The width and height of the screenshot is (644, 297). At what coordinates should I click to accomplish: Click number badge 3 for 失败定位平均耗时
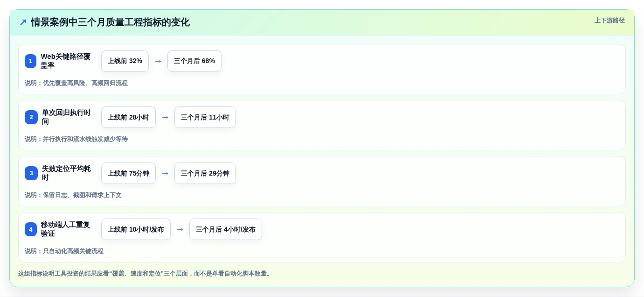click(x=31, y=173)
